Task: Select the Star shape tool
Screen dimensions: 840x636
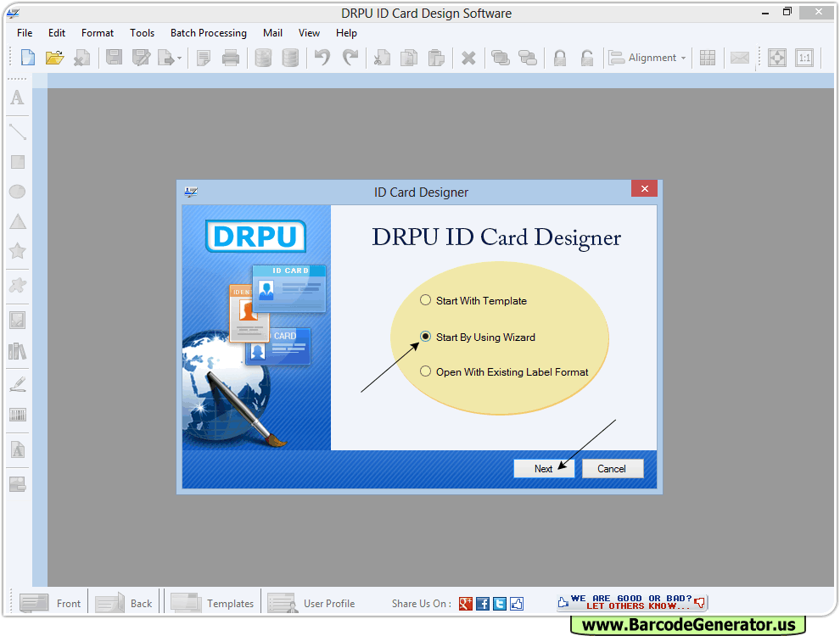Action: [18, 250]
